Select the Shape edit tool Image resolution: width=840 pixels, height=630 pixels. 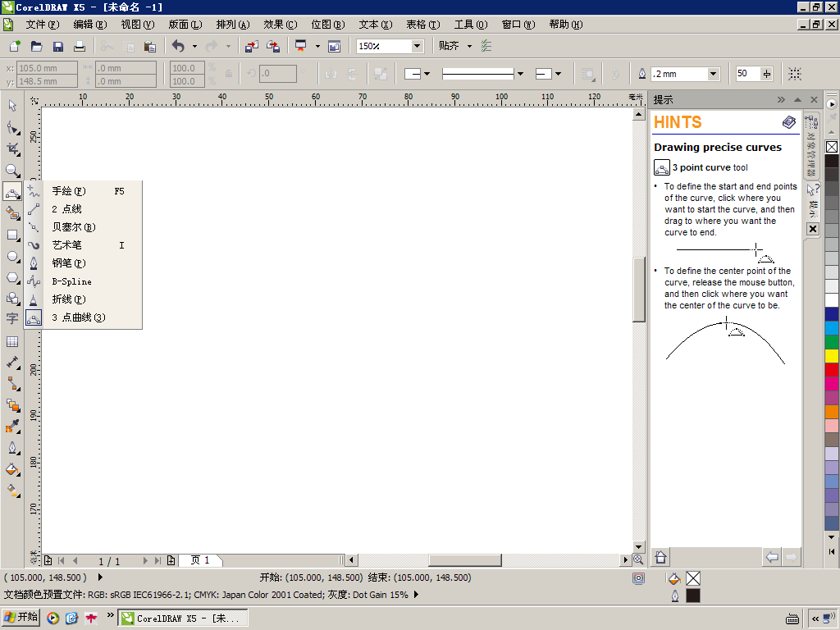[12, 127]
